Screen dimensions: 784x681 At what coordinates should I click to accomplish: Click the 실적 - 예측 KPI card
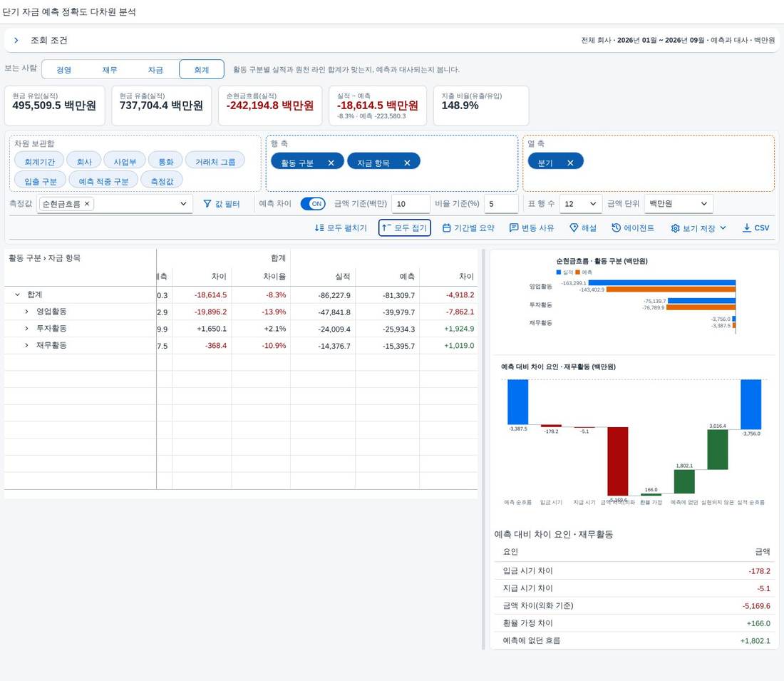click(378, 106)
